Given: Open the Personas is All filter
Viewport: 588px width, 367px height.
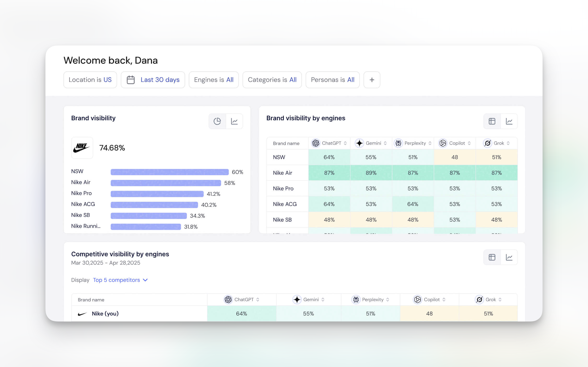Looking at the screenshot, I should 332,80.
